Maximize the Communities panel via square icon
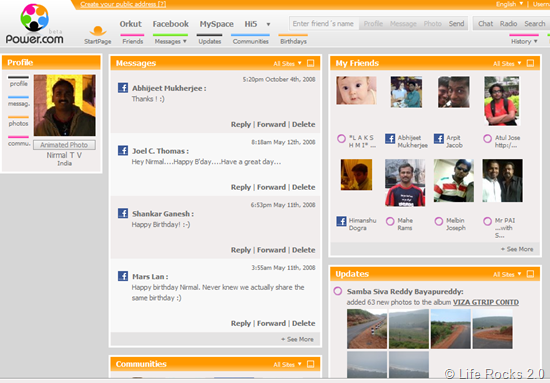Screen dimensions: 550x383 pyautogui.click(x=310, y=364)
